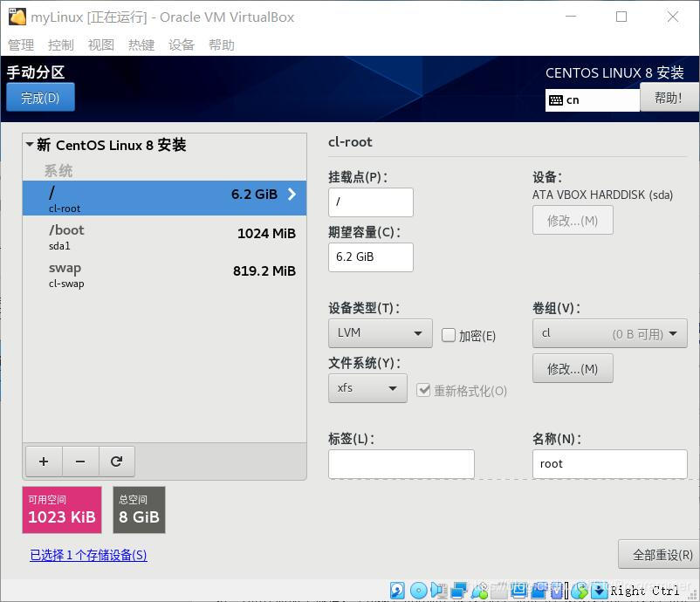The height and width of the screenshot is (602, 700).
Task: Click the cl-root heading text
Action: 350,142
